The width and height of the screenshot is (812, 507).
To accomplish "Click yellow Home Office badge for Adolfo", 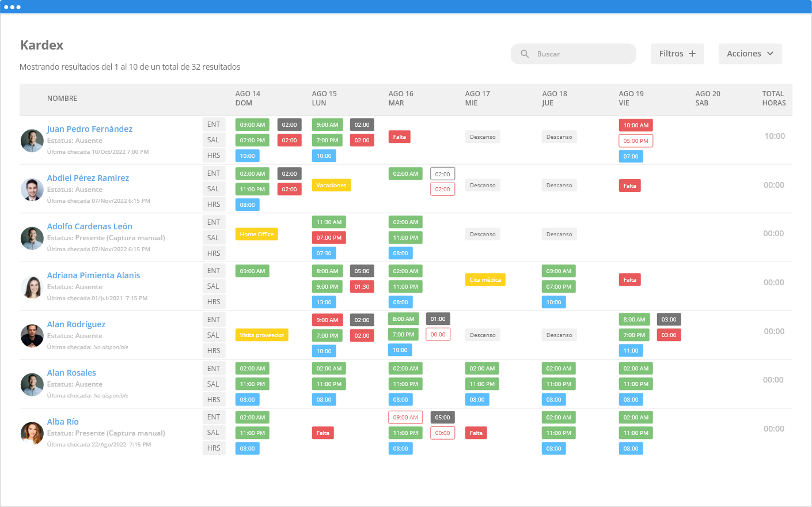I will coord(256,234).
